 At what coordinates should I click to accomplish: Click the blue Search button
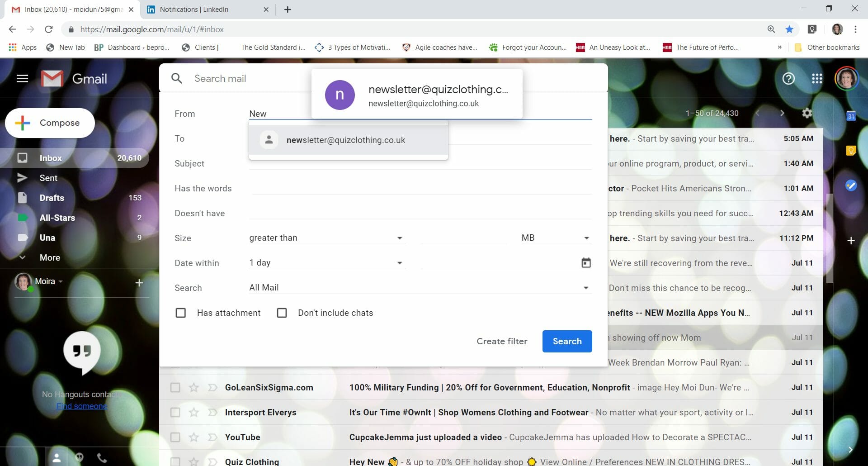click(567, 342)
